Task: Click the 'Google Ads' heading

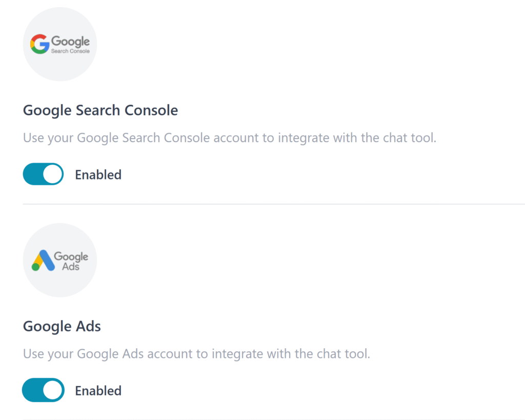Action: click(x=62, y=326)
